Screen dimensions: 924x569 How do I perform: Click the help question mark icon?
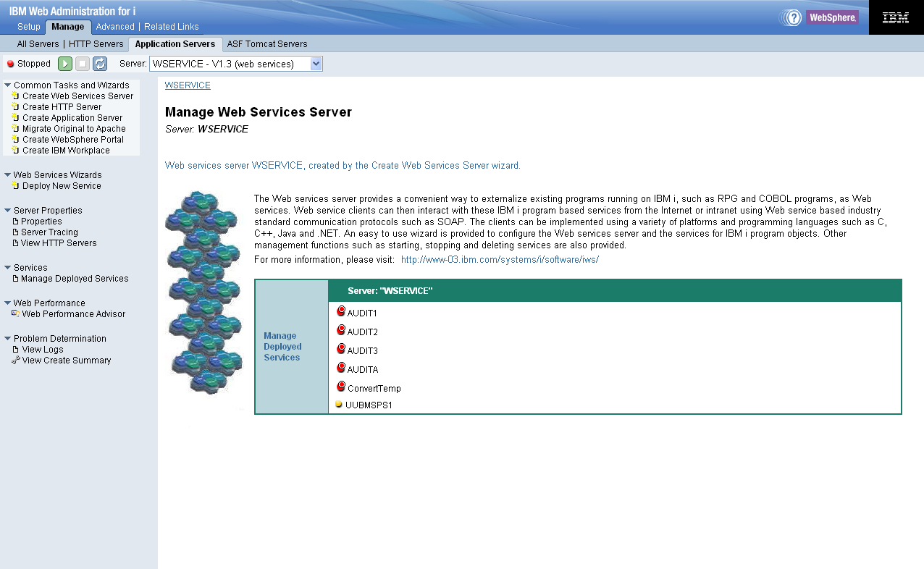pyautogui.click(x=794, y=17)
